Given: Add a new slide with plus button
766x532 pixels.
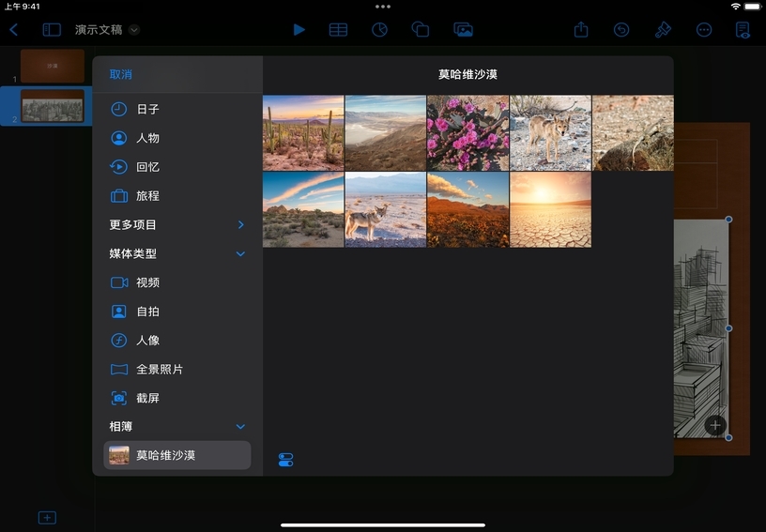Looking at the screenshot, I should pyautogui.click(x=47, y=518).
